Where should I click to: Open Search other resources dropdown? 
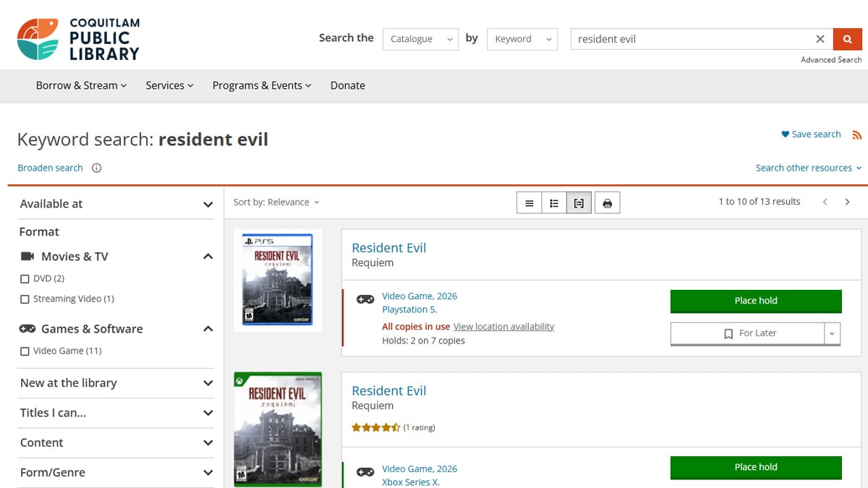click(809, 168)
